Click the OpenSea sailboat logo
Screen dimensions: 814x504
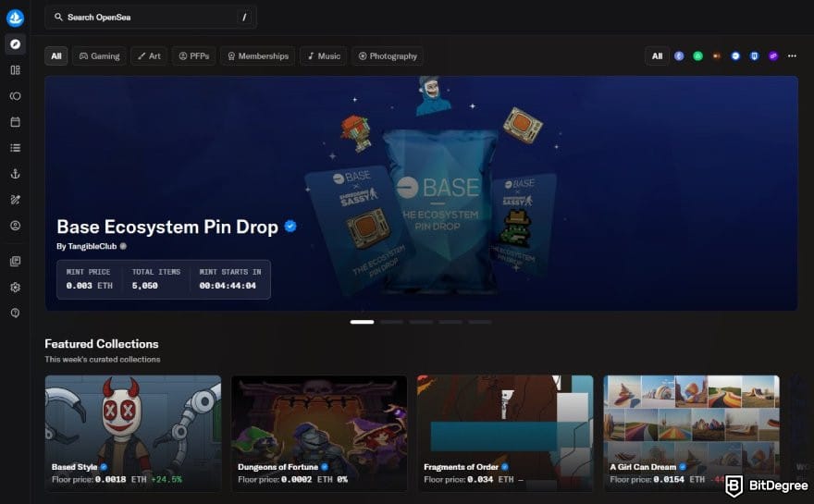click(x=15, y=18)
